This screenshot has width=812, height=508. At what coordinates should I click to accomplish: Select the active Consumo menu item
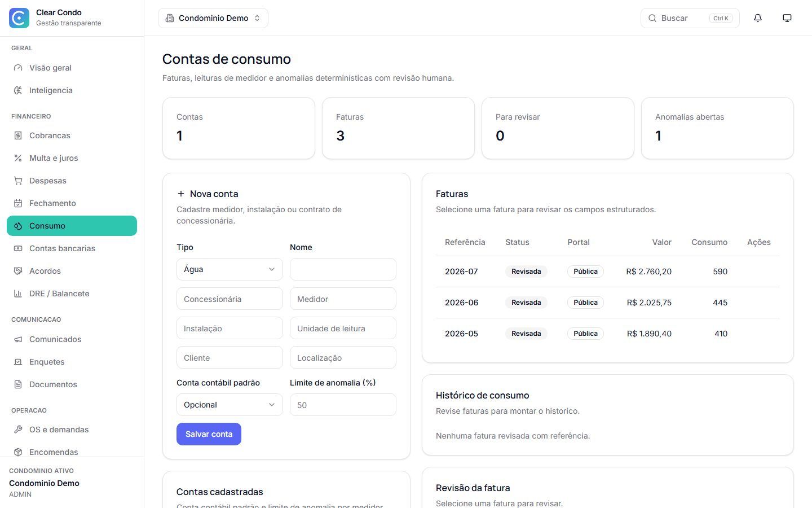coord(72,226)
